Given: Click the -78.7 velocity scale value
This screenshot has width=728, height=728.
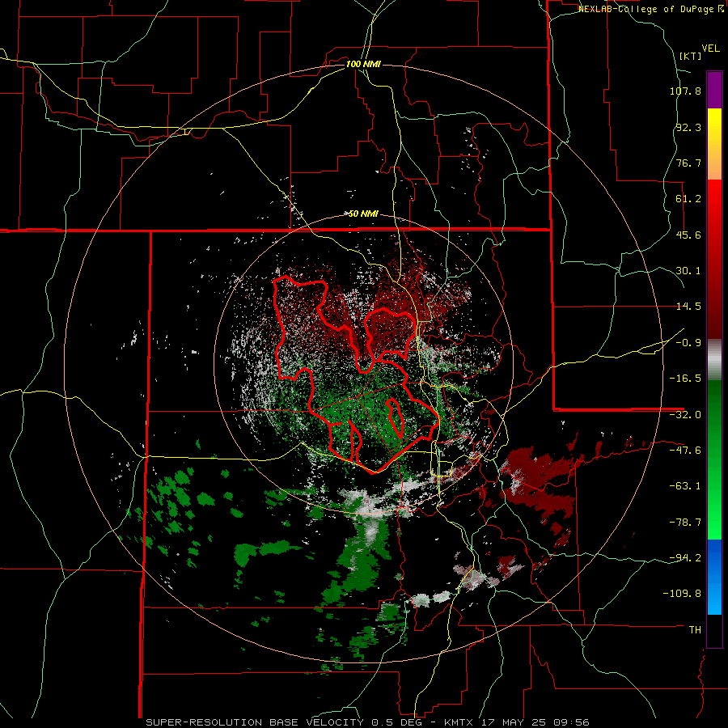Looking at the screenshot, I should click(x=685, y=523).
